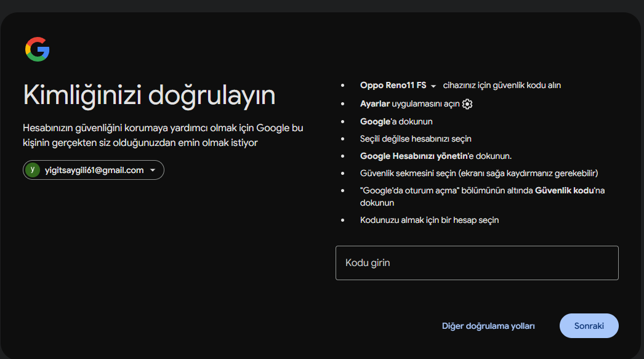Click the Hesabınızın güvenliğini korumaya description text
644x359 pixels.
[x=163, y=135]
